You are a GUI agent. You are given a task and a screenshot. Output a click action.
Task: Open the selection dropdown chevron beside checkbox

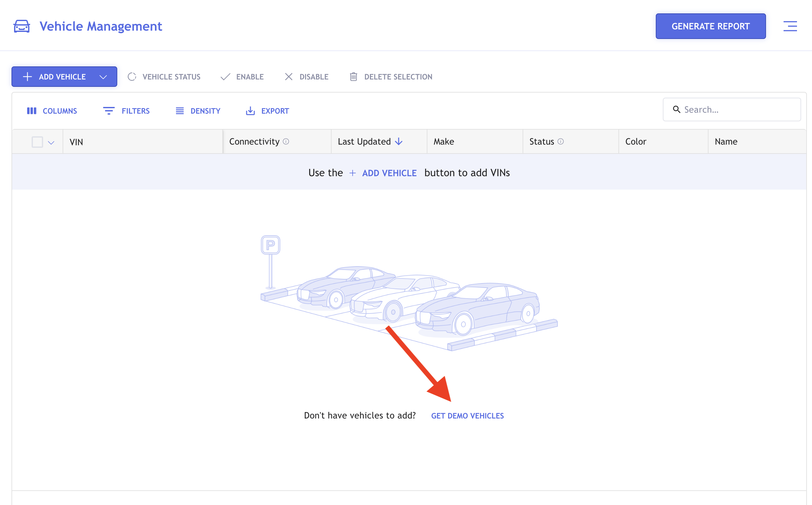tap(51, 143)
